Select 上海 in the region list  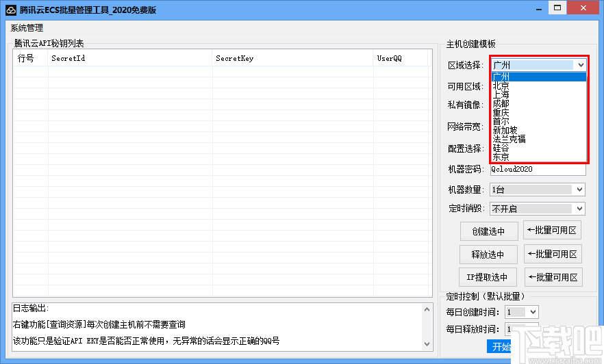(x=539, y=94)
